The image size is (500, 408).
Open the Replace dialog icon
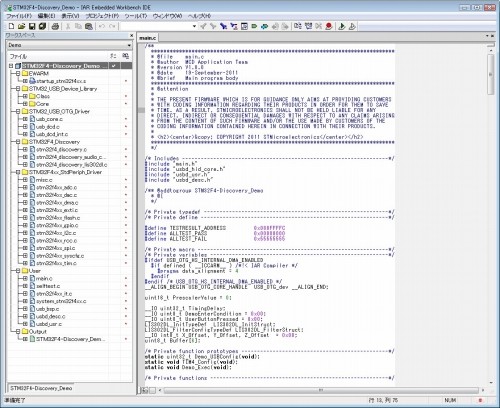234,26
